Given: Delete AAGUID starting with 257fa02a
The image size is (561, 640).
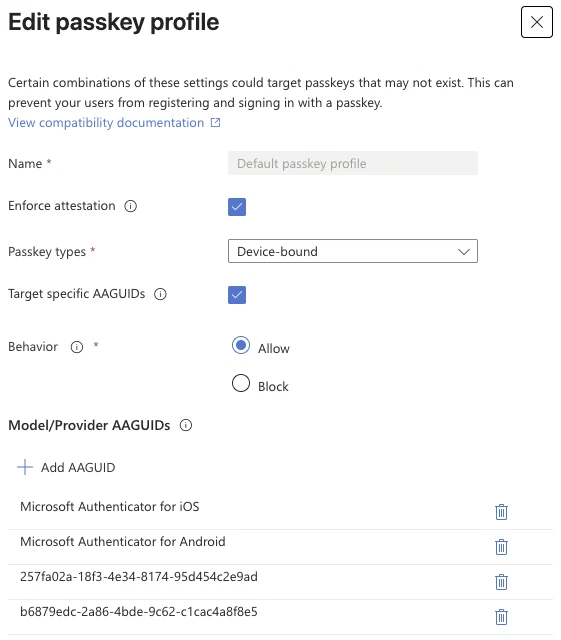Looking at the screenshot, I should [x=501, y=582].
